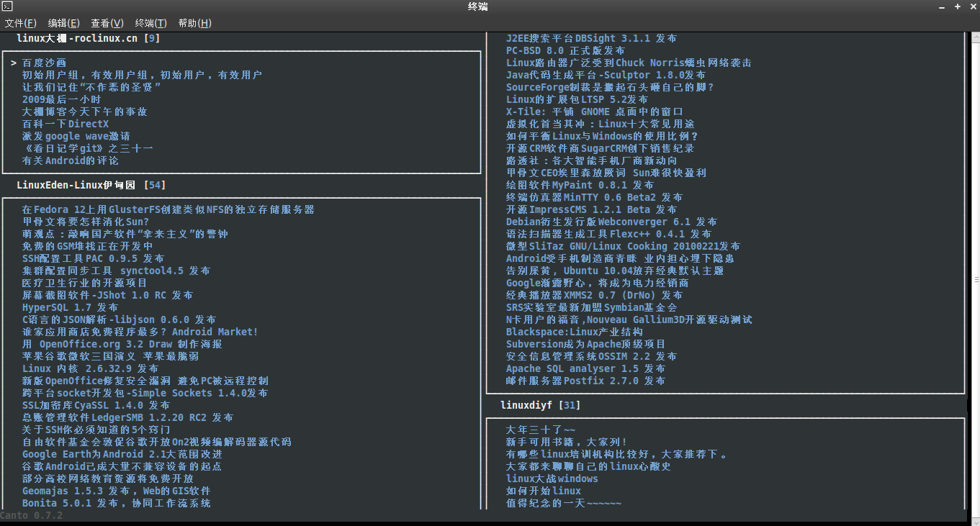Select the story 大年三十了~~
The image size is (980, 526).
pyautogui.click(x=540, y=430)
